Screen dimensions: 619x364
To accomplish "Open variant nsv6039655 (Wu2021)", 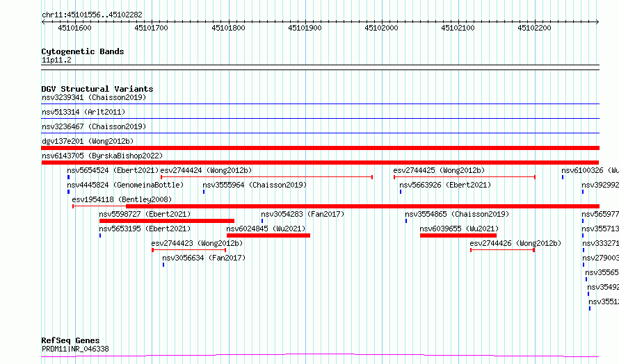I will [459, 229].
